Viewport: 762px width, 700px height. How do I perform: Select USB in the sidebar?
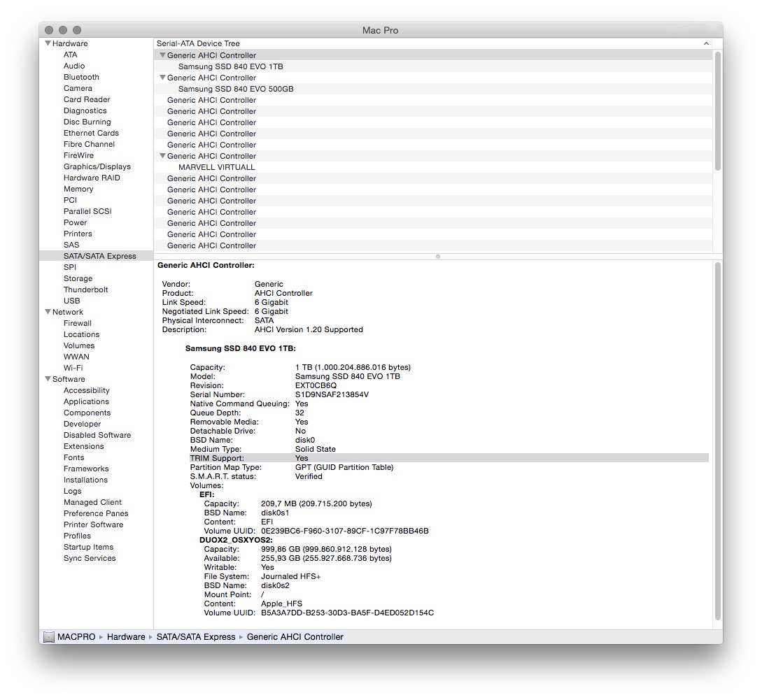click(71, 301)
